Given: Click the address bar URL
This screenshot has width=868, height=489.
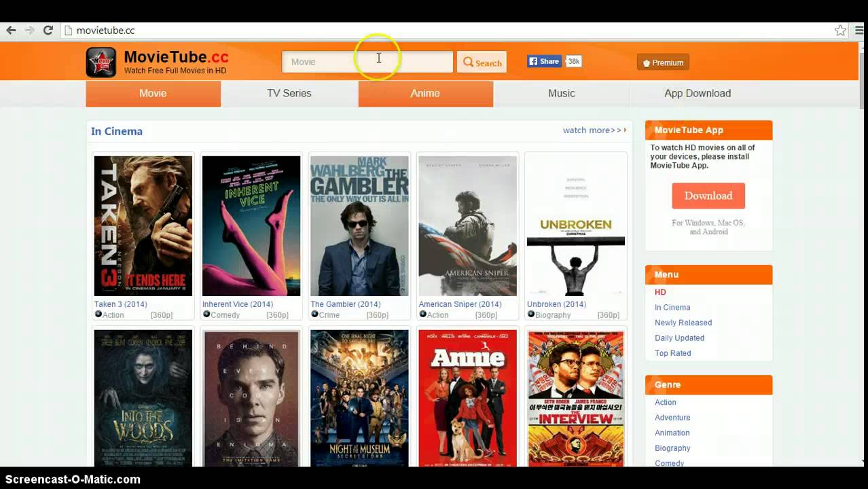Looking at the screenshot, I should point(105,31).
